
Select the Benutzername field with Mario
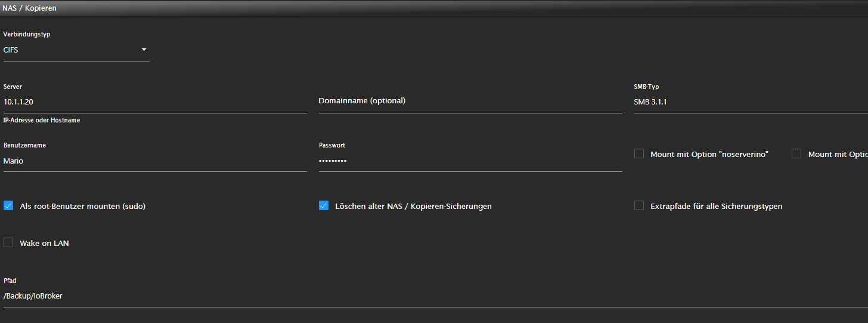click(x=155, y=161)
